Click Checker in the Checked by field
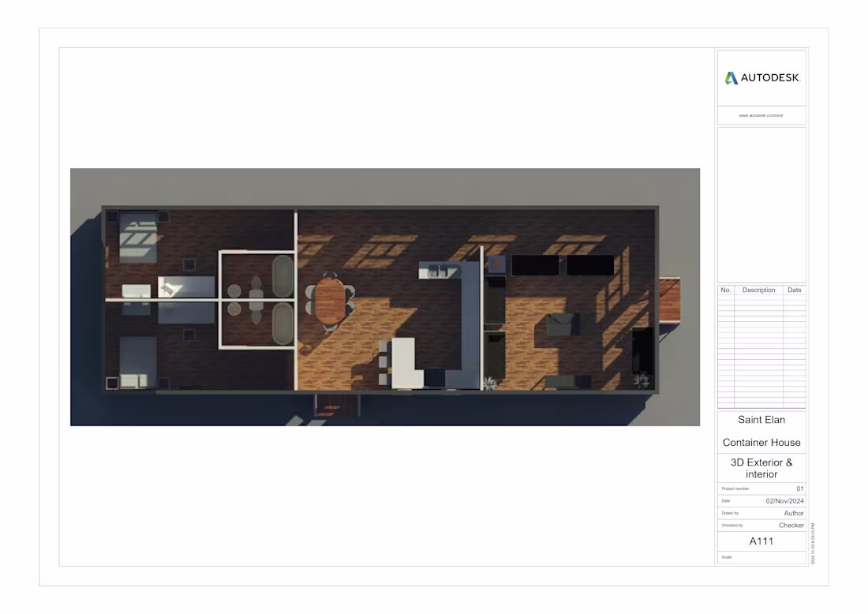 click(791, 525)
